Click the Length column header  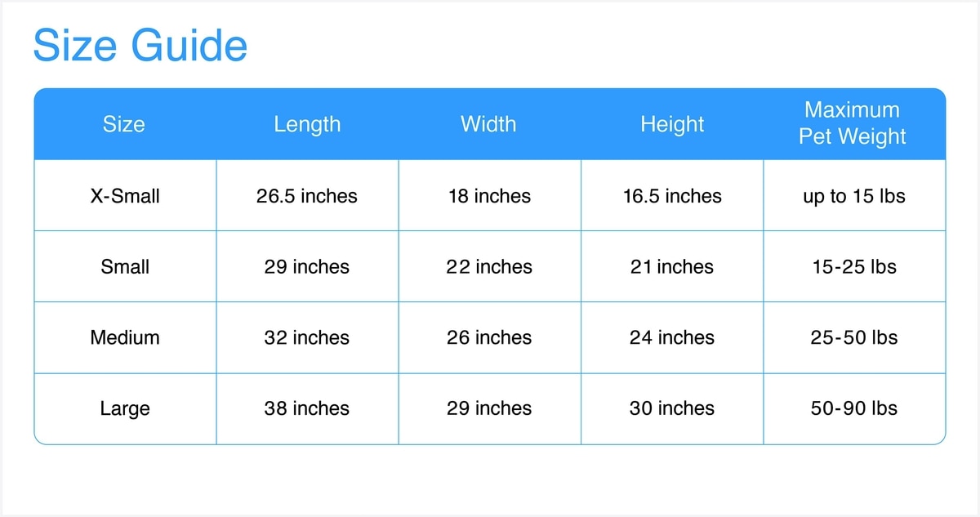307,124
